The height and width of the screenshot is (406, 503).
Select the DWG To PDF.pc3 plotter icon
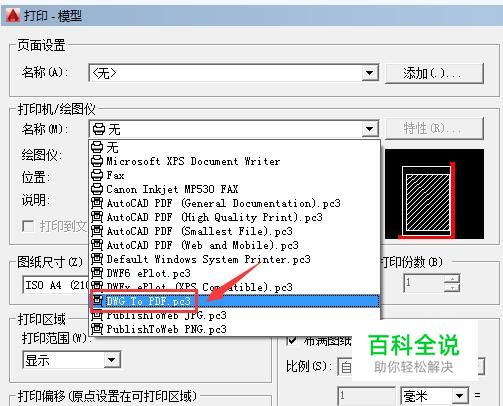point(97,301)
